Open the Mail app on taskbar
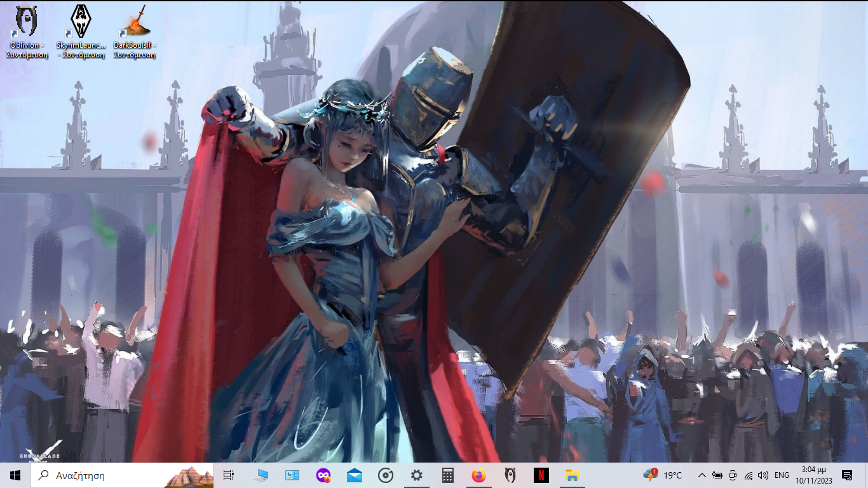 pyautogui.click(x=355, y=475)
